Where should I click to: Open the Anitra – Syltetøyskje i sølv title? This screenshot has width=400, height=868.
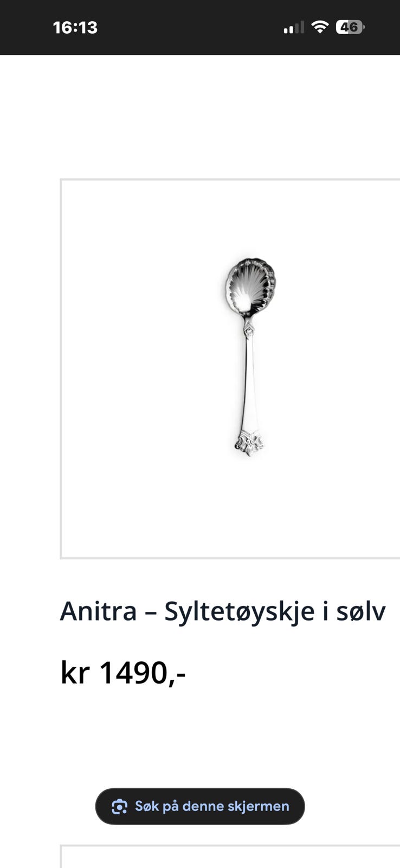tap(223, 611)
